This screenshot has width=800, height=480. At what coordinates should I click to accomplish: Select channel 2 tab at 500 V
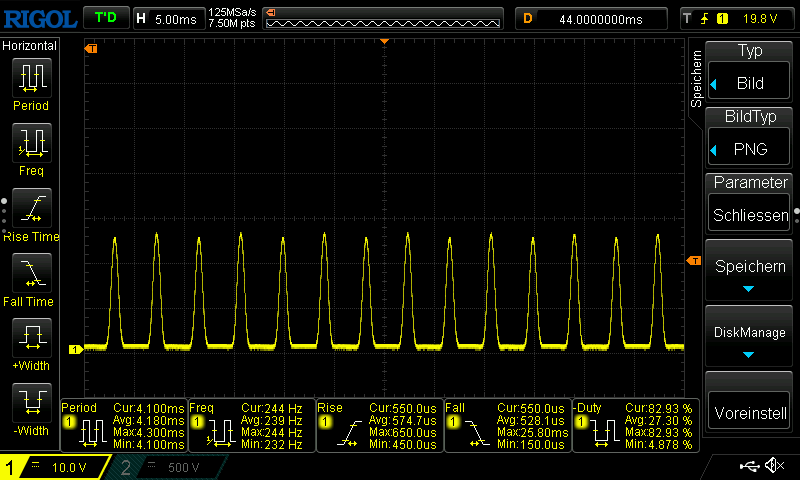[168, 467]
